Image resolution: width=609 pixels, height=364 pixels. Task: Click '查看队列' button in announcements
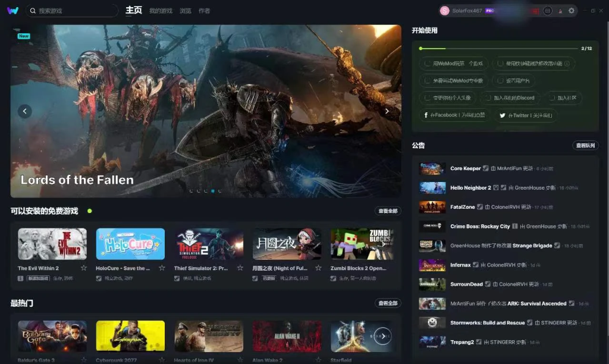(x=585, y=146)
